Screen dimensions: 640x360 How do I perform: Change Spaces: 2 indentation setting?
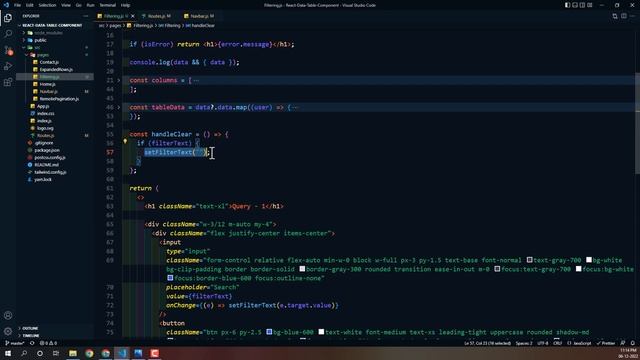point(524,343)
